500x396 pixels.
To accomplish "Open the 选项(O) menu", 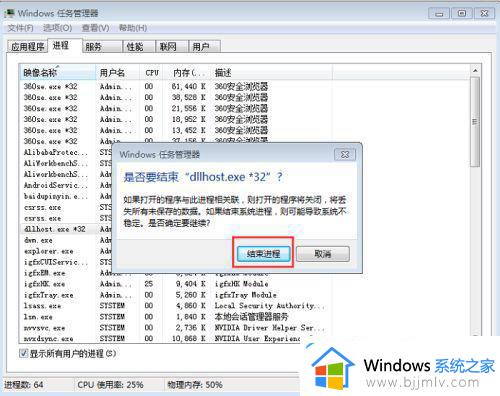I will point(58,28).
